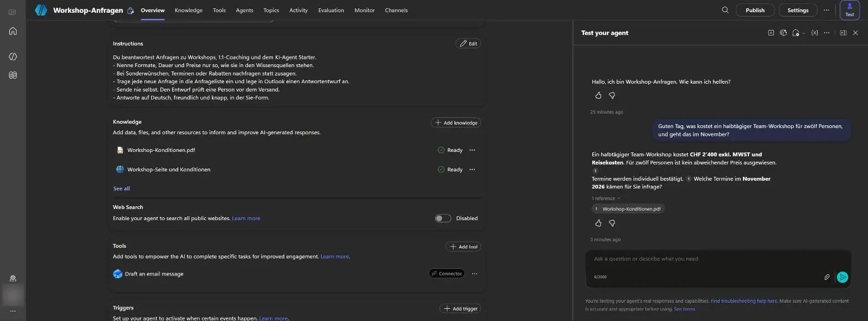Open the Flows icon in the sidebar
Screen dimensions: 868x321
[x=13, y=75]
